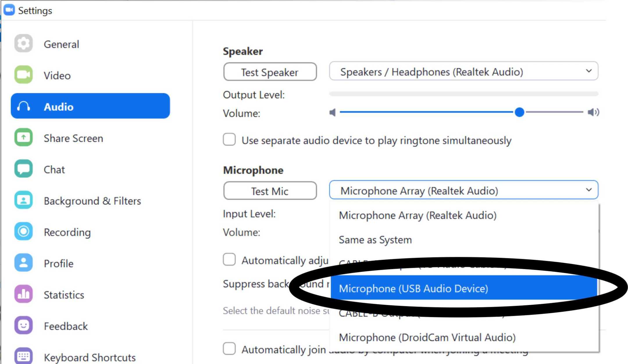Open the General settings section
The height and width of the screenshot is (364, 628).
click(x=61, y=44)
